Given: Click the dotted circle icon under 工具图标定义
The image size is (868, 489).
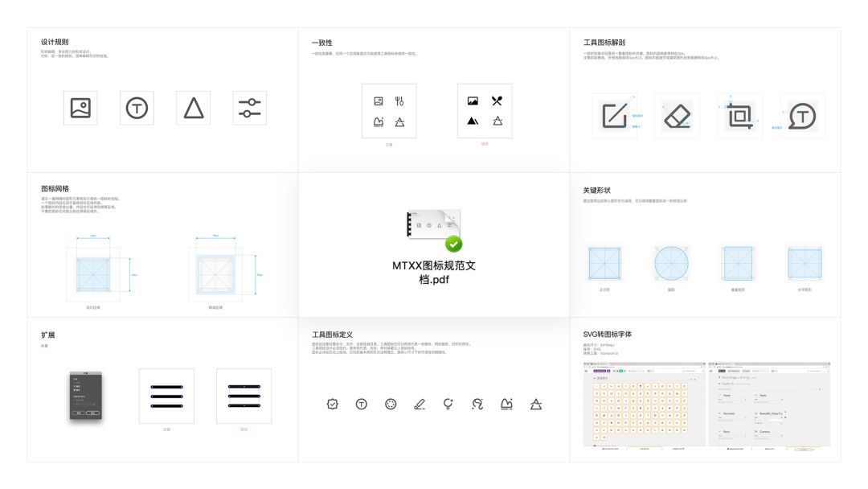Looking at the screenshot, I should point(391,405).
